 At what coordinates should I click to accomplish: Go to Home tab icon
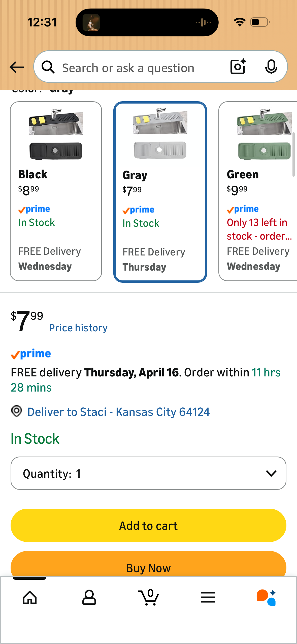30,597
